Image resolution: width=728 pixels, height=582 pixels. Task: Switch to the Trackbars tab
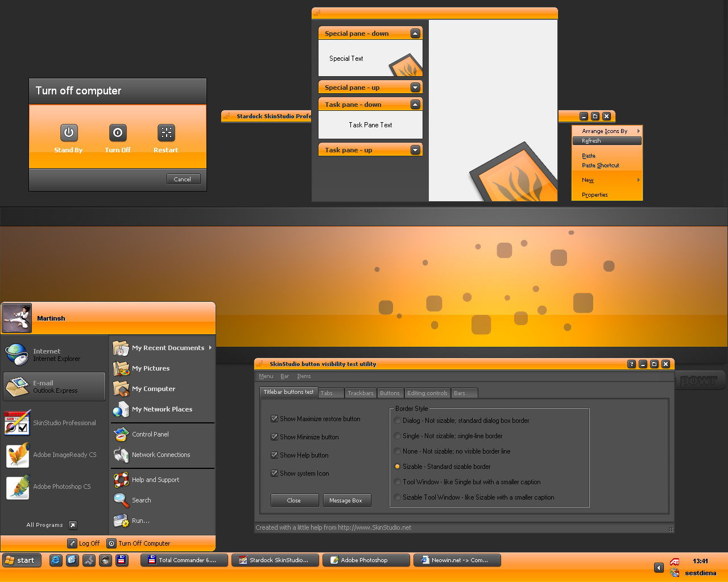(x=361, y=393)
